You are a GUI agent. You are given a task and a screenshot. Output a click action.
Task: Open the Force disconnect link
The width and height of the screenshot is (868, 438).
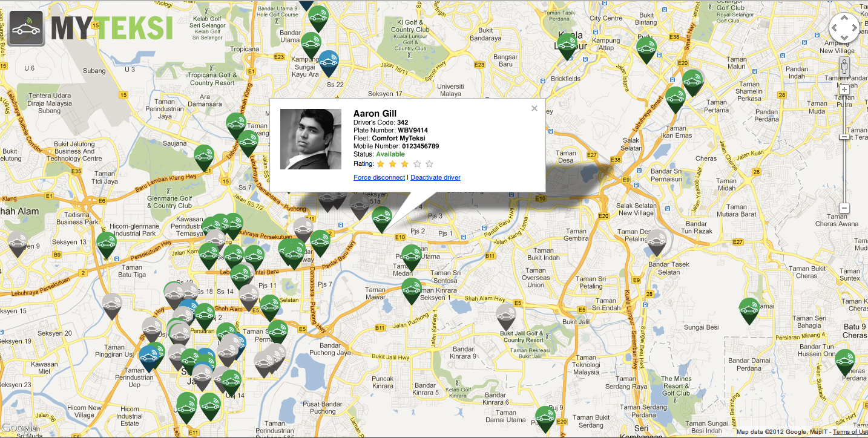click(x=380, y=177)
